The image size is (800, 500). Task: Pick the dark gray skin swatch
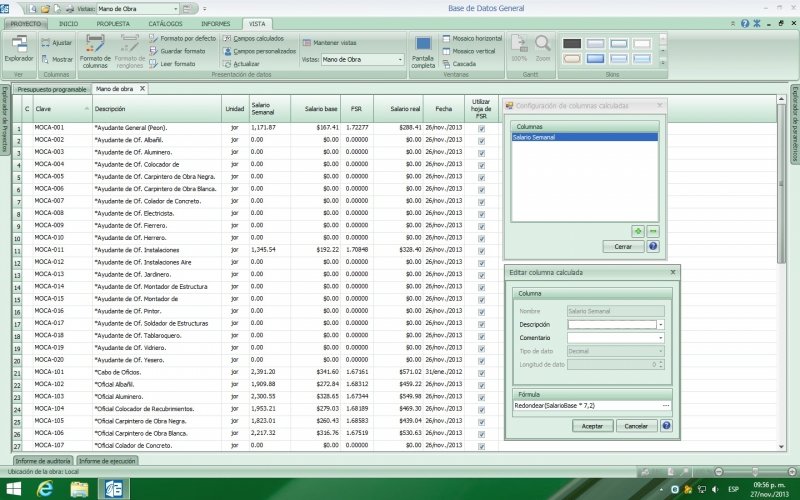(572, 43)
